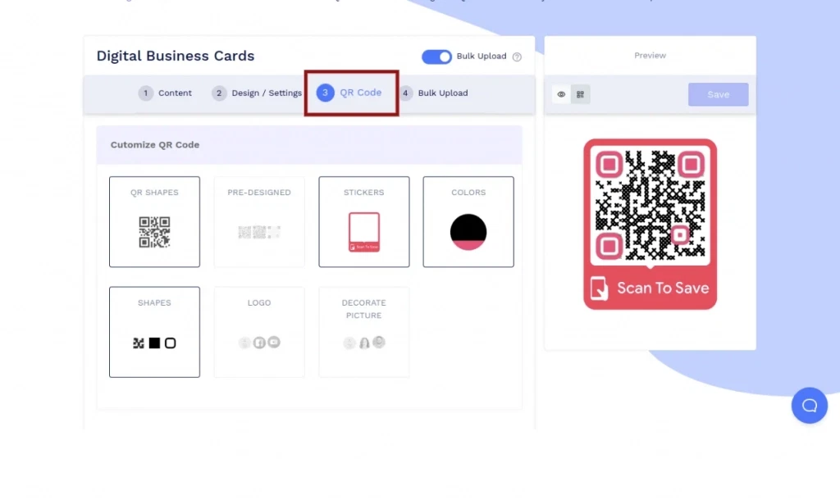
Task: Select the Stickers option tile
Action: click(363, 221)
